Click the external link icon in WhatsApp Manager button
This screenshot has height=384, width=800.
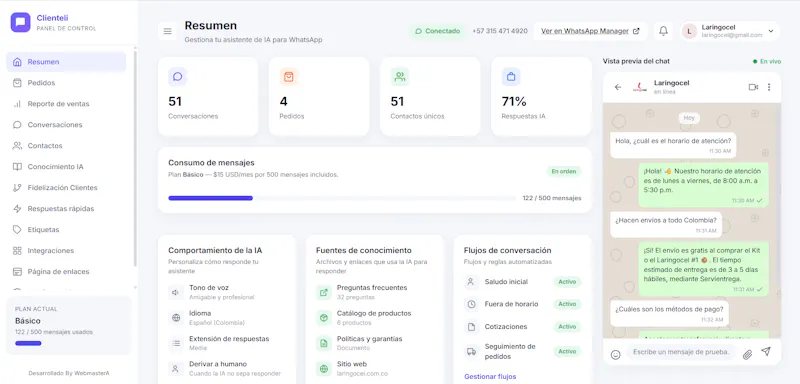[636, 31]
